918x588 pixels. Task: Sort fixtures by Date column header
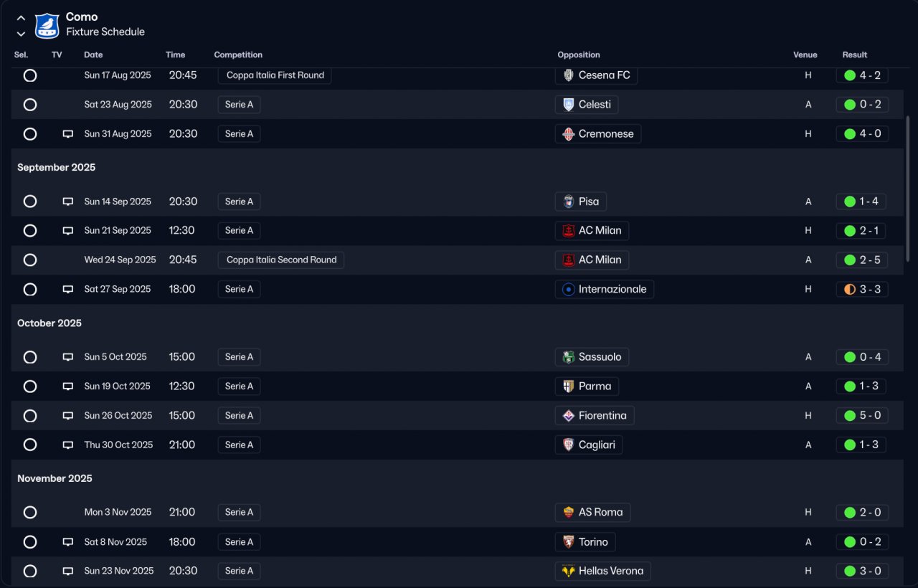point(93,54)
